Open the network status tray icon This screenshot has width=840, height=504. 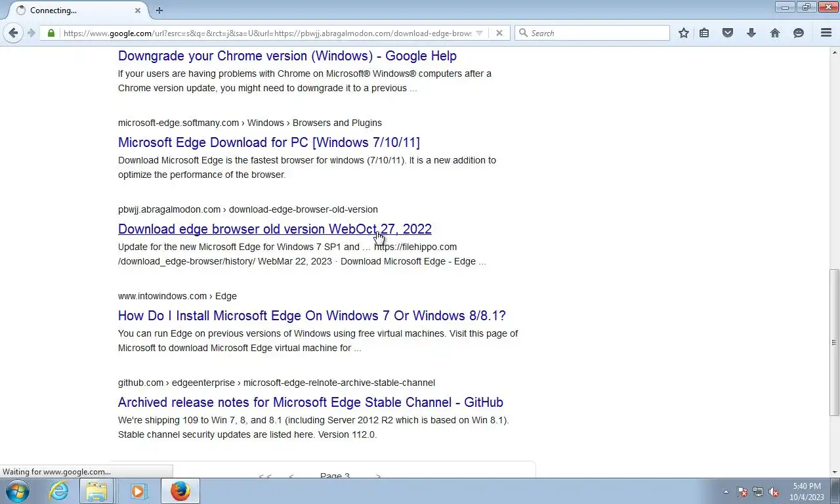758,492
